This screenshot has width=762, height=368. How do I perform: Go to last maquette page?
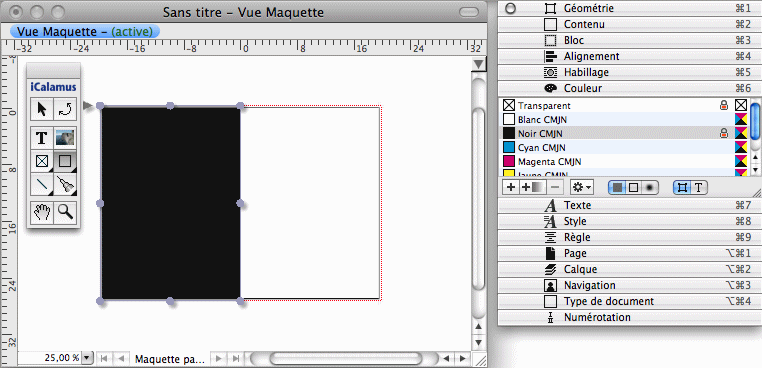236,359
